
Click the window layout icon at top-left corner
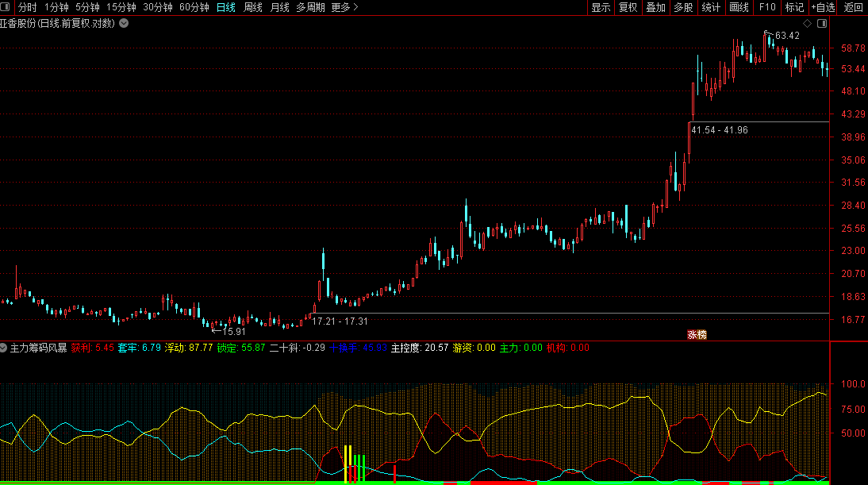click(x=5, y=7)
